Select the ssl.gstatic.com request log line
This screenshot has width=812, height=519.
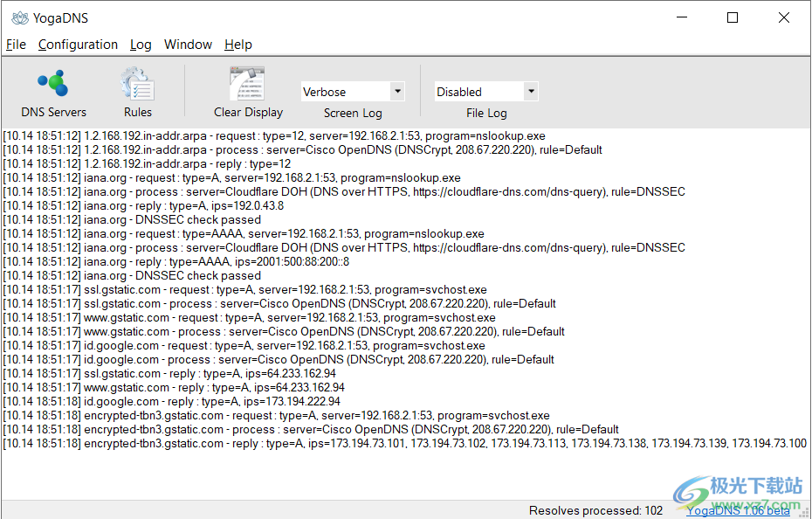pos(244,290)
